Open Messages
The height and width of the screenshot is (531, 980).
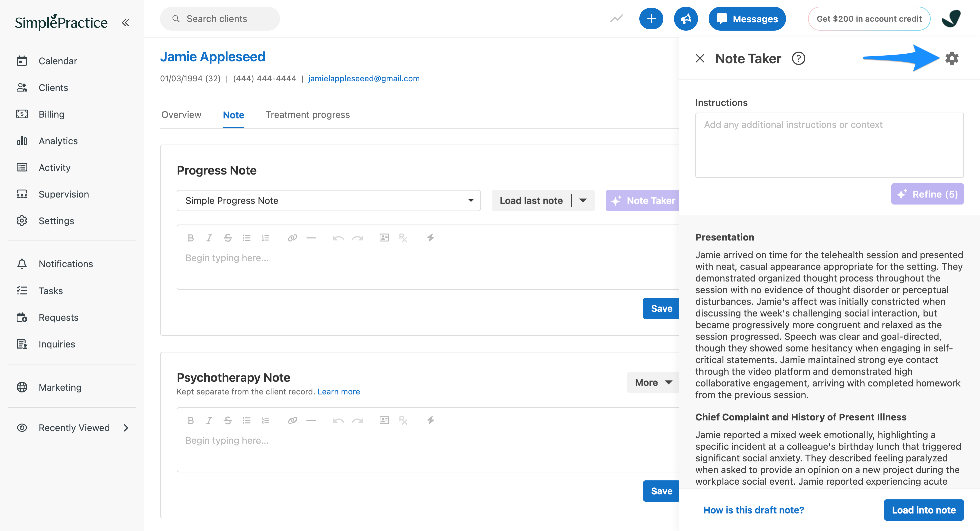tap(747, 19)
